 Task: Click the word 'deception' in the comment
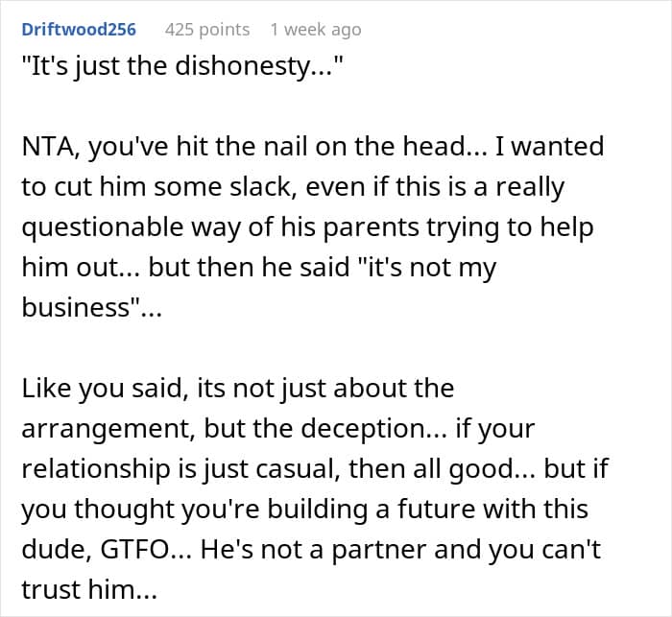tap(364, 429)
